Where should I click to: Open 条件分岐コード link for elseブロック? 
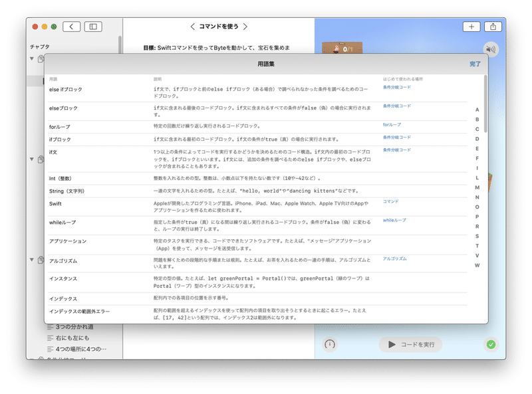[x=396, y=106]
